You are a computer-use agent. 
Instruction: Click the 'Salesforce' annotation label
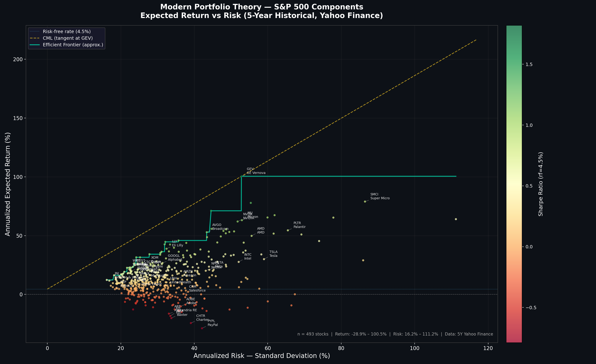coord(197,290)
